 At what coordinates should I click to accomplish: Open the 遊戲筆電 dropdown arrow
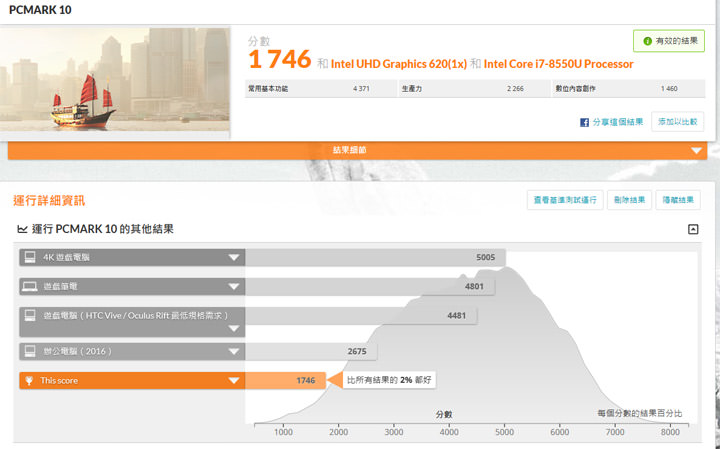click(234, 286)
